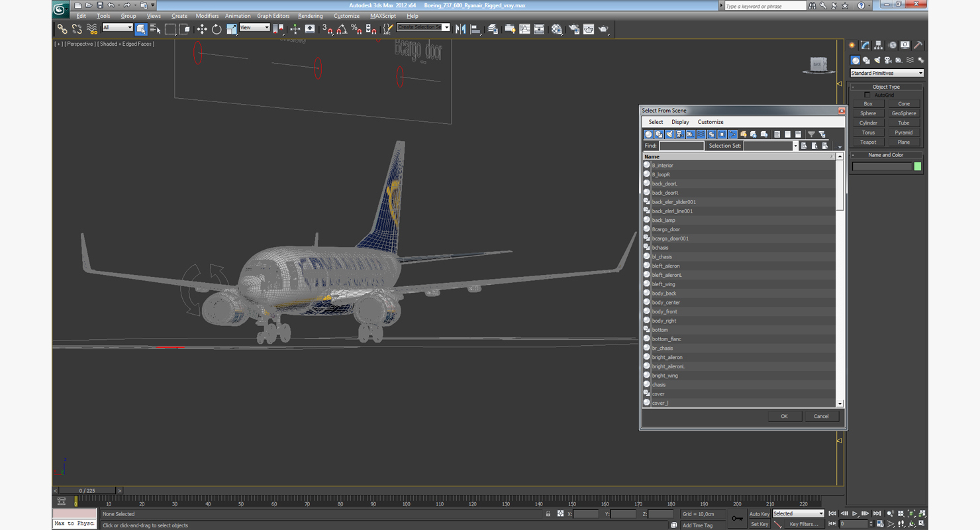Activate the Select and Move tool
This screenshot has width=980, height=530.
(202, 29)
